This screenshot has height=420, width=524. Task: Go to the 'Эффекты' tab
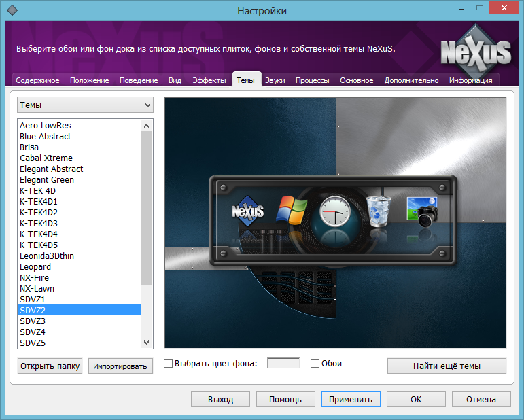(209, 80)
